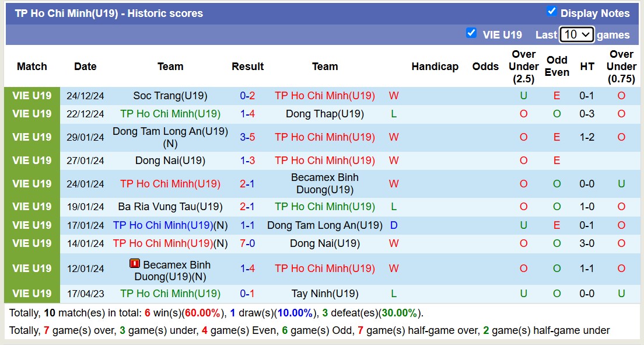Image resolution: width=644 pixels, height=345 pixels.
Task: Click Becamex Binh Duong(U19) in the 24/01/24 row
Action: point(324,183)
